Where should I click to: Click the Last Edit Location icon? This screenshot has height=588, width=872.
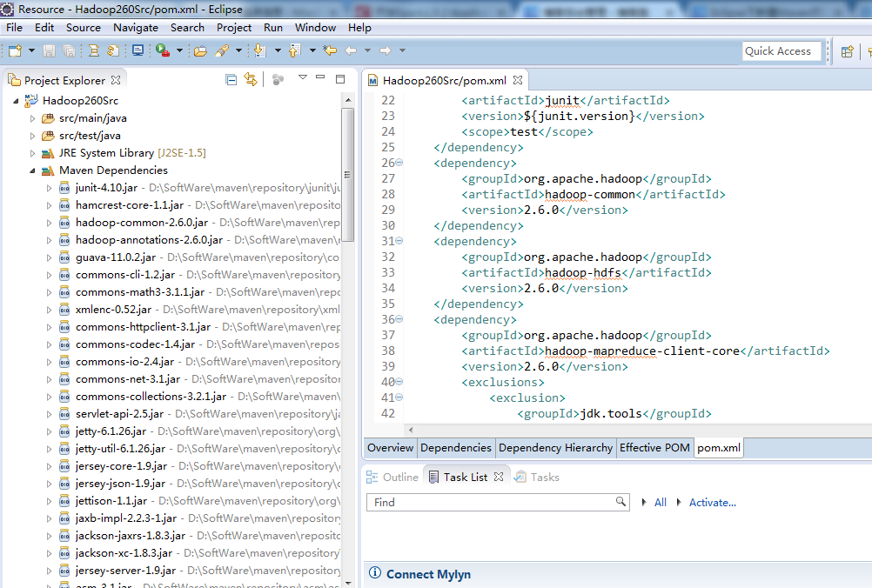click(x=330, y=50)
